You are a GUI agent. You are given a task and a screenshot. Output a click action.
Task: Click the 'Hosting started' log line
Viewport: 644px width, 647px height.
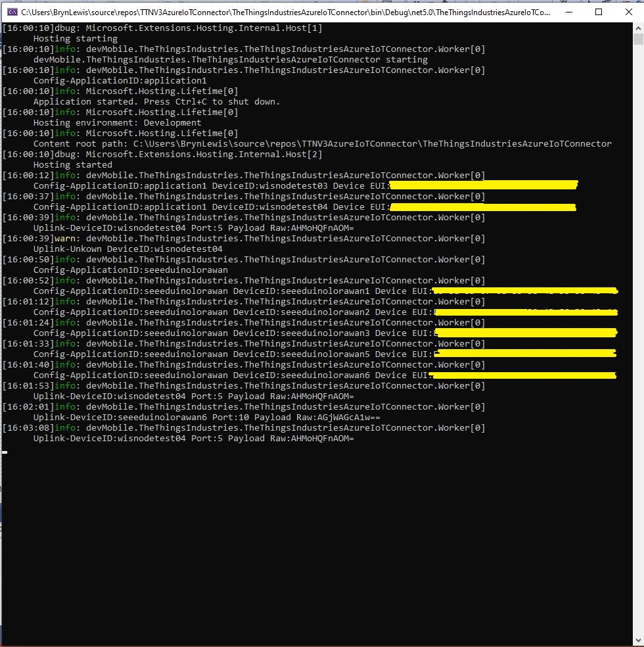coord(72,165)
